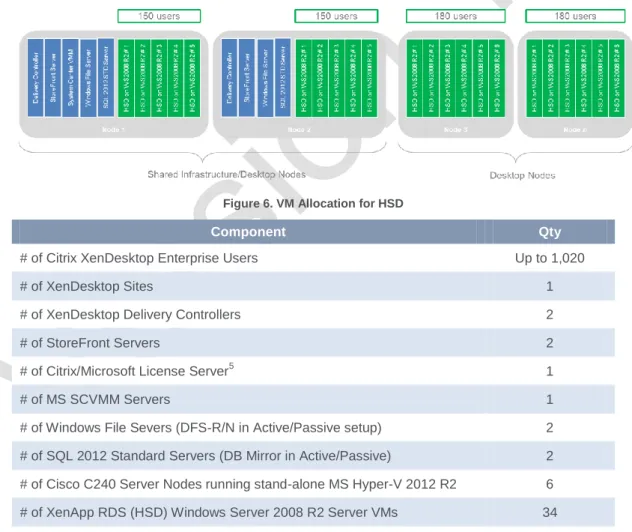Image resolution: width=632 pixels, height=532 pixels.
Task: Select the Delivery Controller block in Node 2
Action: coord(229,78)
